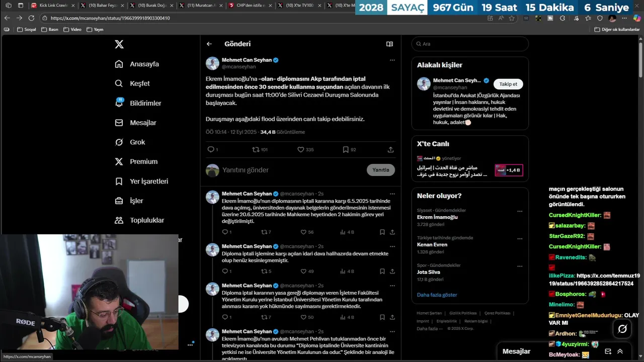Open more options on the 6.5.2025 reply

(x=392, y=194)
